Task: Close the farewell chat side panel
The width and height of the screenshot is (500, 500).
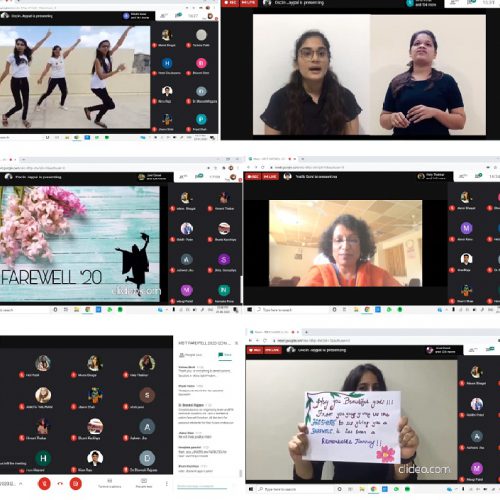Action: (x=236, y=343)
